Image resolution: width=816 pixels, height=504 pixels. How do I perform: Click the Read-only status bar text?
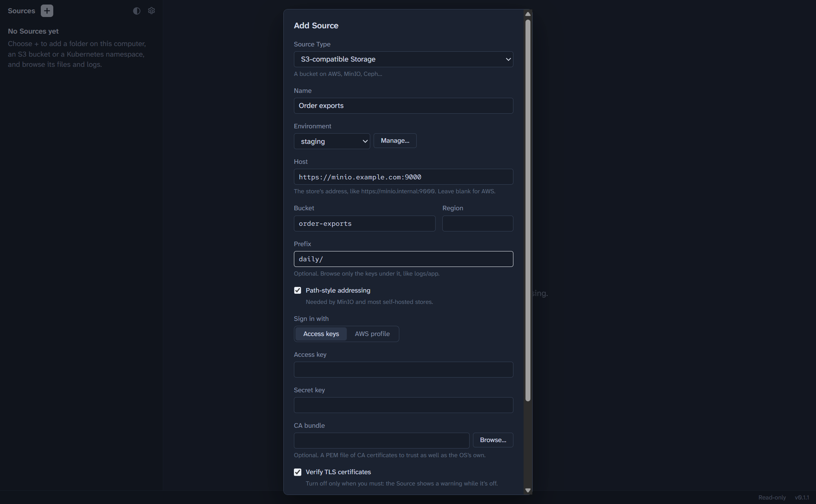pos(772,497)
